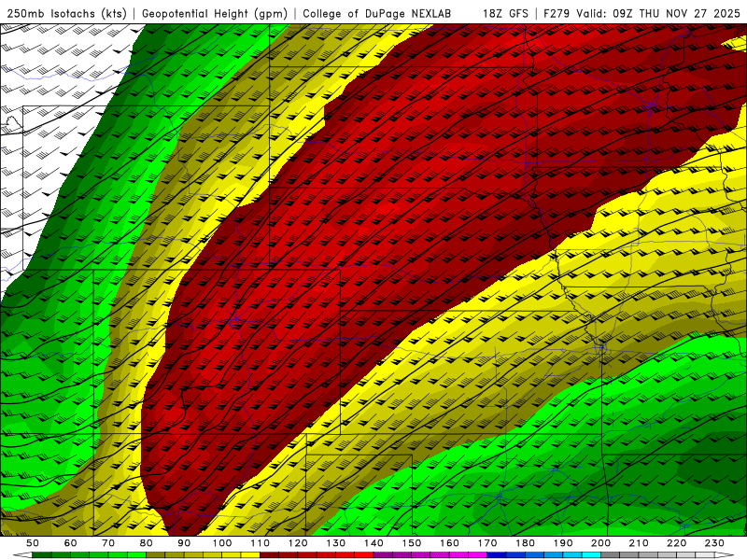747x560 pixels.
Task: Click the "College of DuPage NEXLAB" header text
Action: click(x=377, y=13)
